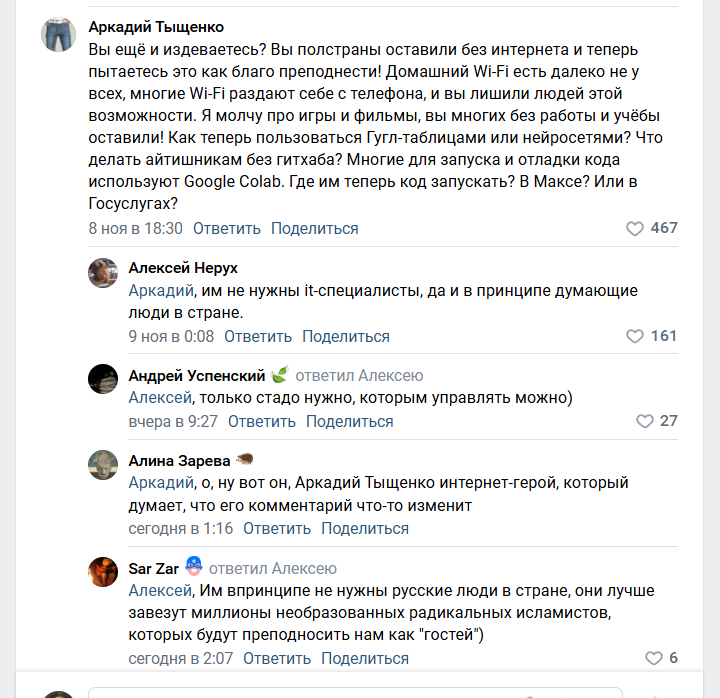Reply to Аркадий Тыщенко's comment
This screenshot has height=698, width=720.
(x=226, y=229)
